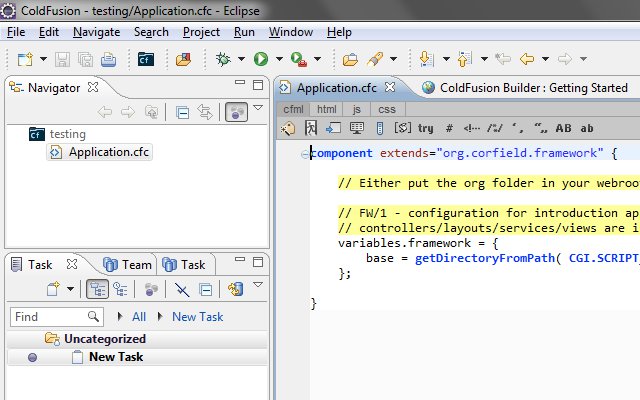The width and height of the screenshot is (640, 400).
Task: Open the Project menu
Action: [201, 32]
